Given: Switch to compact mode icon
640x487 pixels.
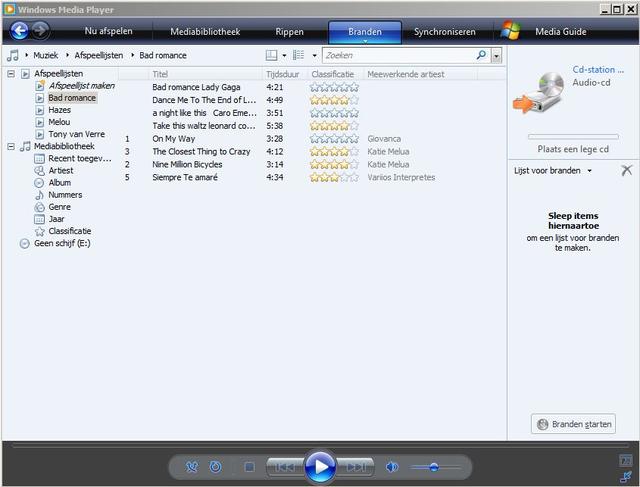Looking at the screenshot, I should pyautogui.click(x=626, y=476).
